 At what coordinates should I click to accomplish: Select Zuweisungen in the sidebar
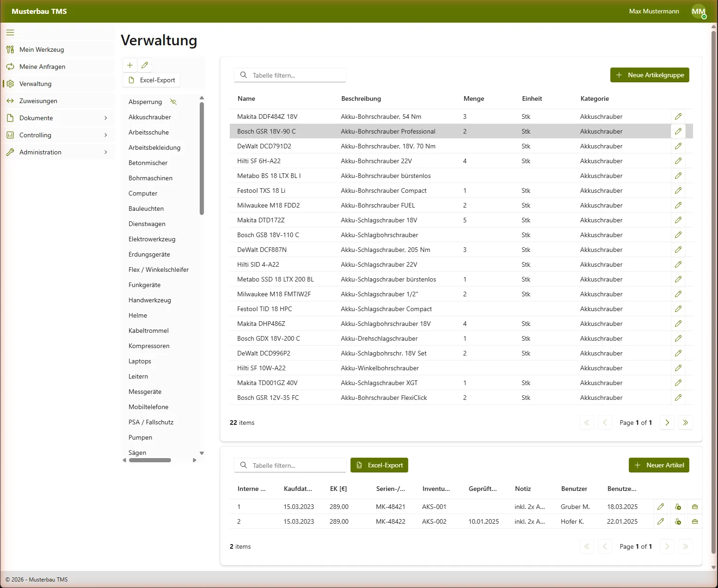click(38, 100)
